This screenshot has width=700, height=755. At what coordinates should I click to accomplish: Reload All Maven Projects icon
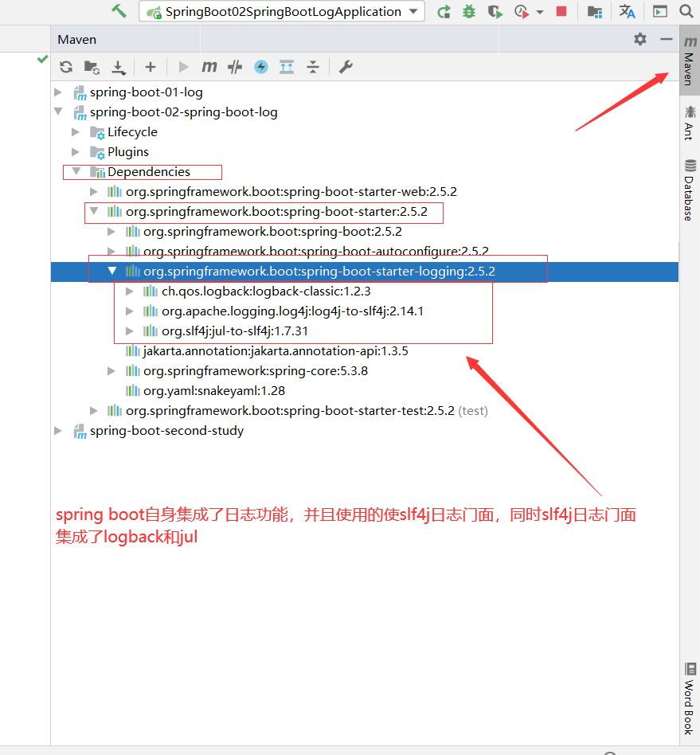click(x=66, y=67)
